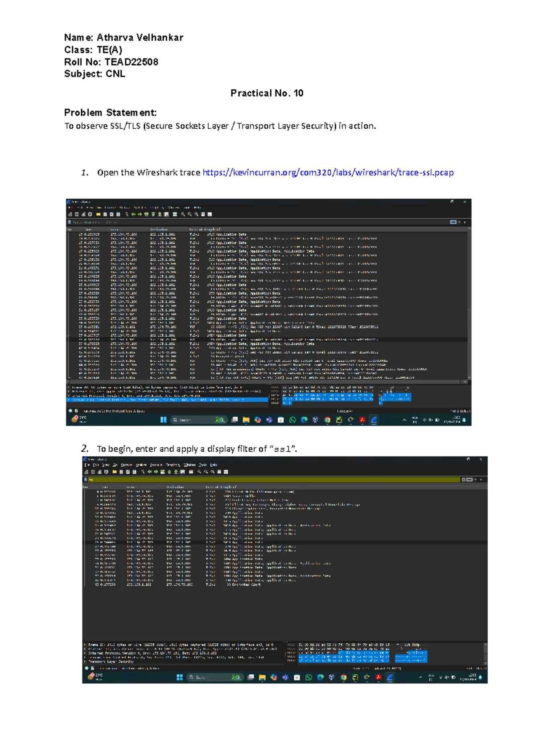535x756 pixels.
Task: Click Open File folder icon in ssl-filtered Wireshark
Action: (115, 472)
